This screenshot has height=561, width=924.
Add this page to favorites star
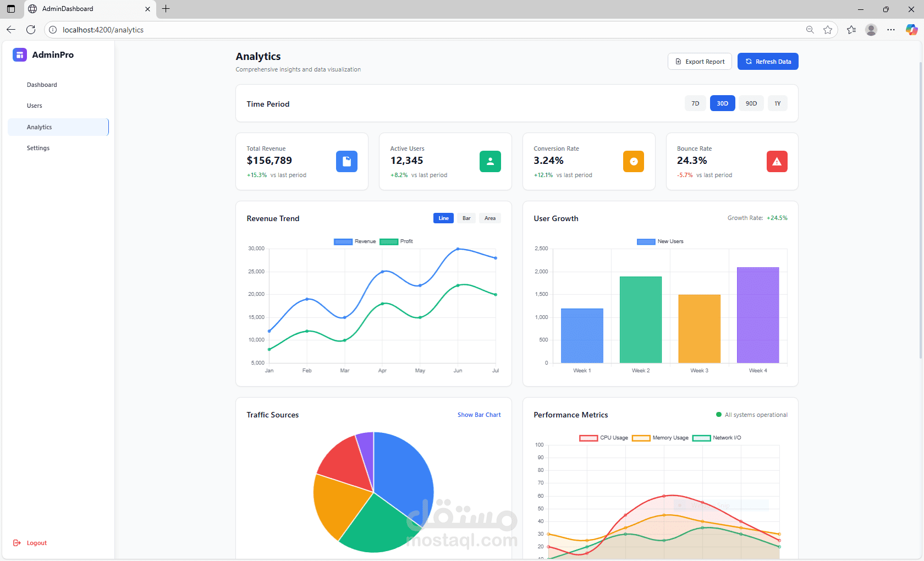click(x=828, y=30)
